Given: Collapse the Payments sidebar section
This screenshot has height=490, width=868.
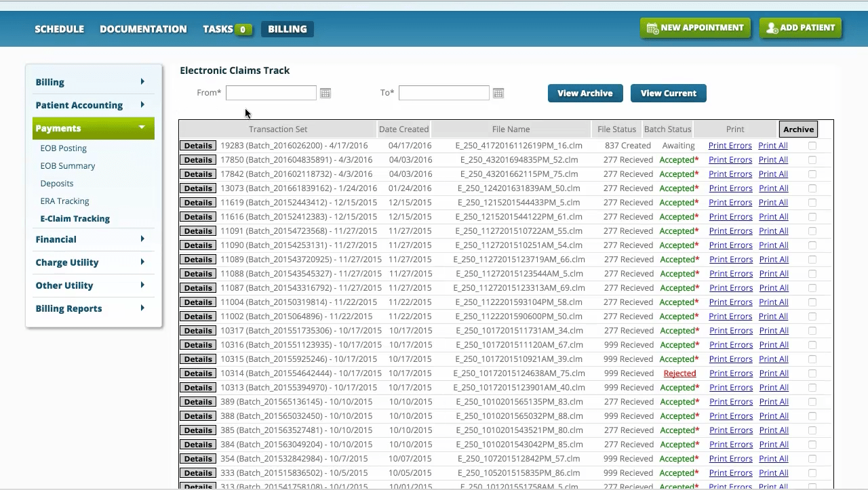Looking at the screenshot, I should click(x=94, y=128).
